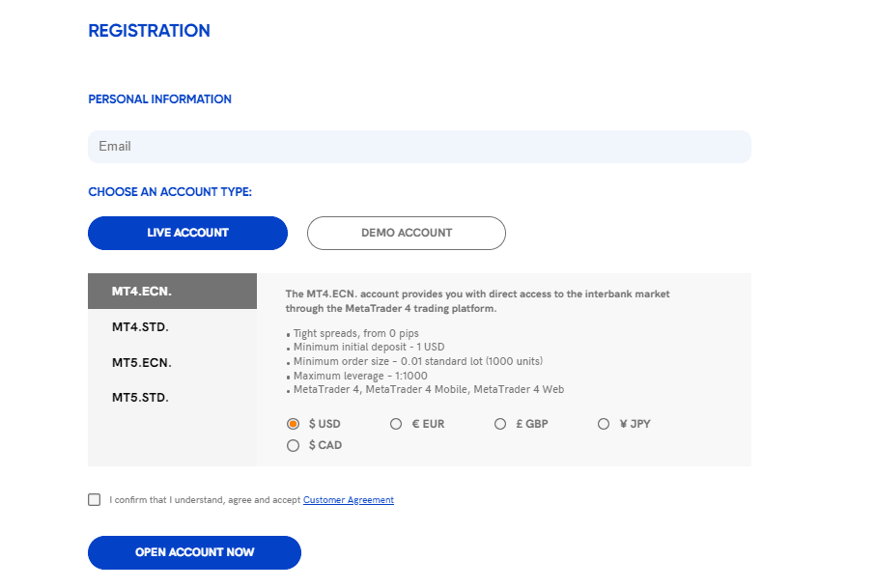Open the MT5.ECN. account tab
The height and width of the screenshot is (588, 875).
[x=172, y=363]
